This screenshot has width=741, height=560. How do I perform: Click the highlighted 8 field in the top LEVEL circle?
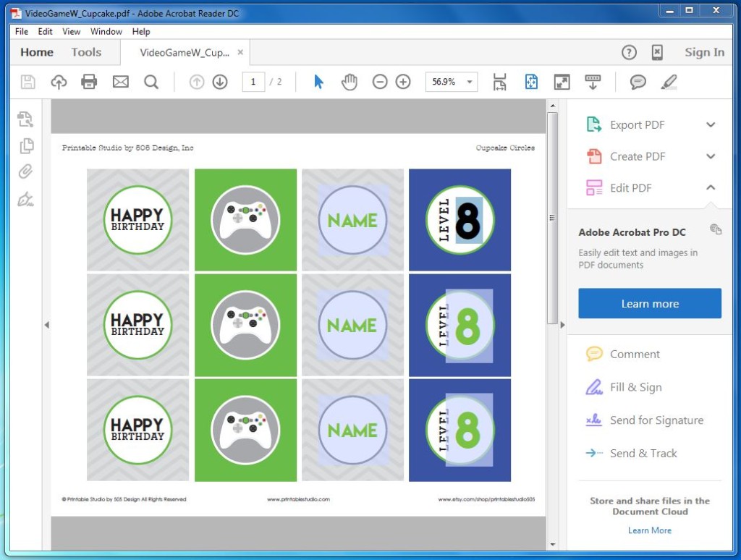coord(469,220)
